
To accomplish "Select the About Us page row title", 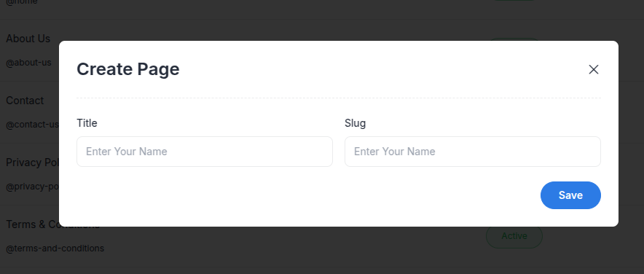I will point(28,38).
